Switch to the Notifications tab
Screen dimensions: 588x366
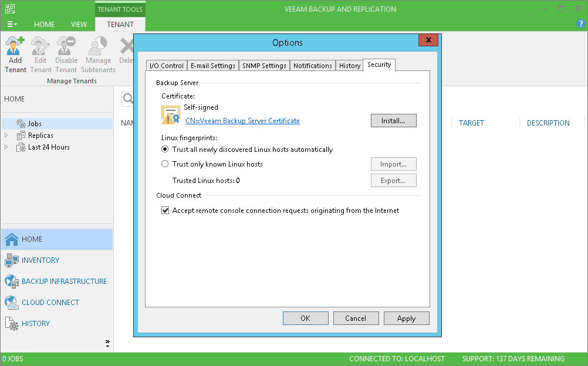click(312, 66)
